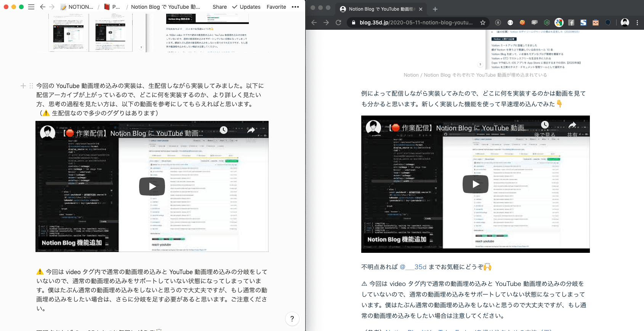Image resolution: width=644 pixels, height=331 pixels.
Task: Click the share arrow on Notion video
Action: tap(251, 130)
